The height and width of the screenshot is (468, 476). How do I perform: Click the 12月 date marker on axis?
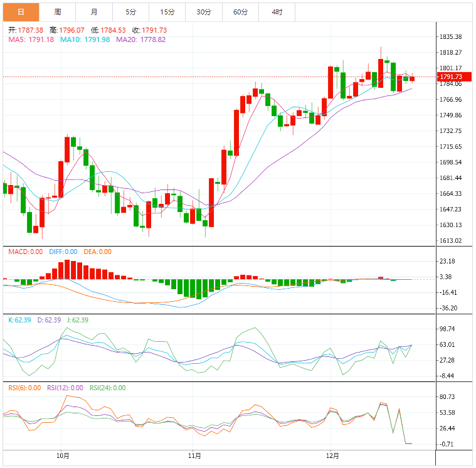(x=332, y=456)
